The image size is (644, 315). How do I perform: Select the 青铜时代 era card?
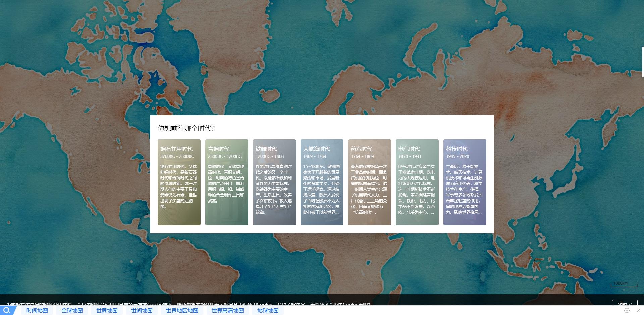(227, 182)
